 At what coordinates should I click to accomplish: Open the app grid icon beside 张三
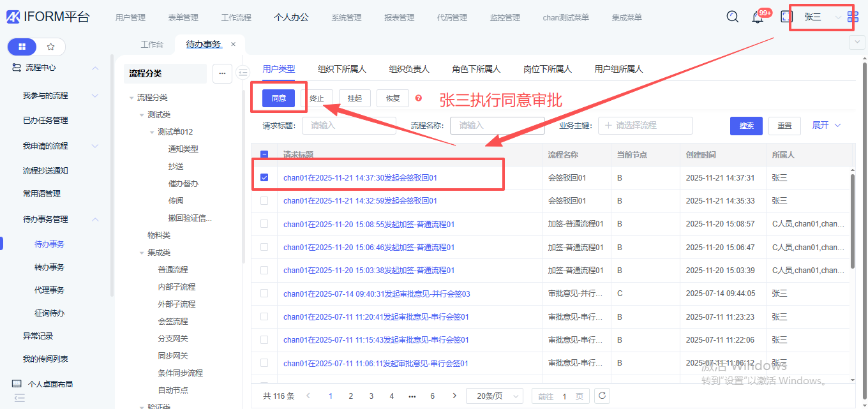pos(853,17)
